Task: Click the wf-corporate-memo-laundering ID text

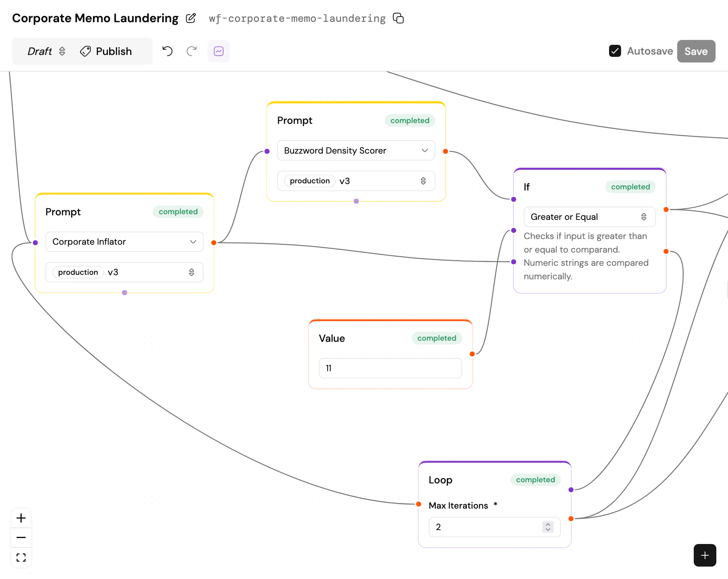Action: (297, 18)
